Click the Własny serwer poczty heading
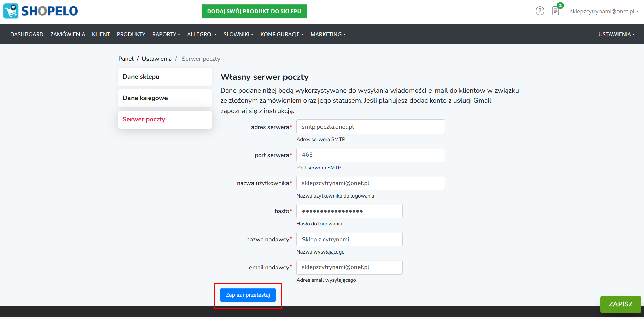Viewport: 644px width, 319px height. coord(264,77)
